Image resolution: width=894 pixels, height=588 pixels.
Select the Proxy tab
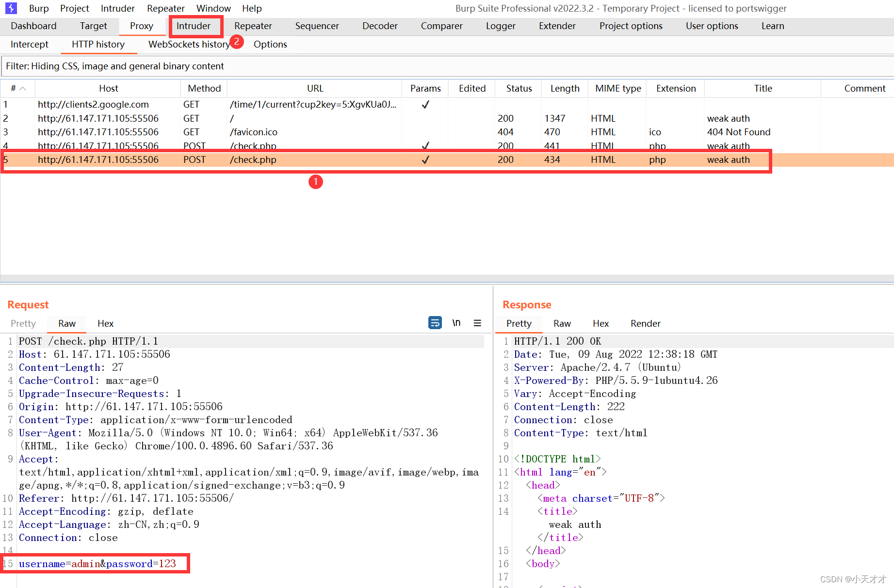pyautogui.click(x=142, y=26)
